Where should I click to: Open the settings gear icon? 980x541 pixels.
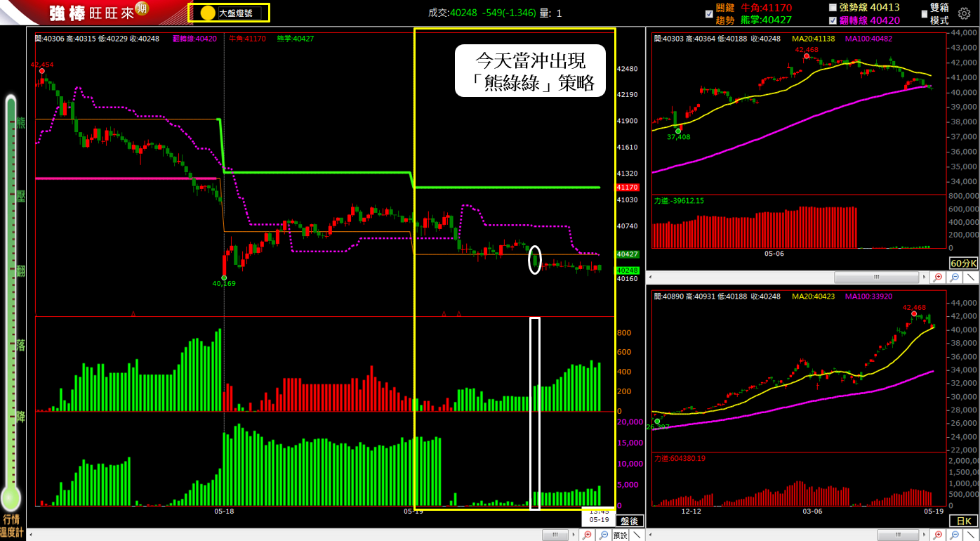coord(964,13)
